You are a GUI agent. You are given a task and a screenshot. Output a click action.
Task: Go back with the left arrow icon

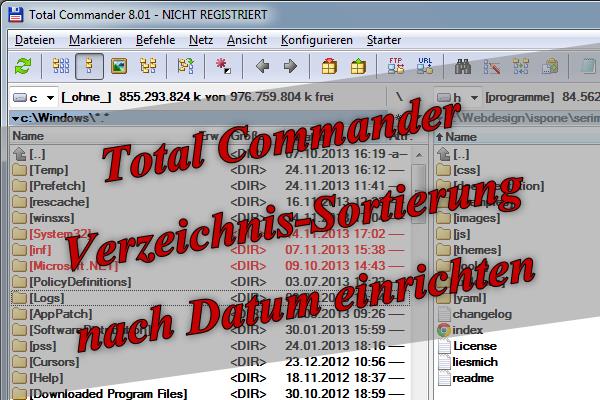262,66
